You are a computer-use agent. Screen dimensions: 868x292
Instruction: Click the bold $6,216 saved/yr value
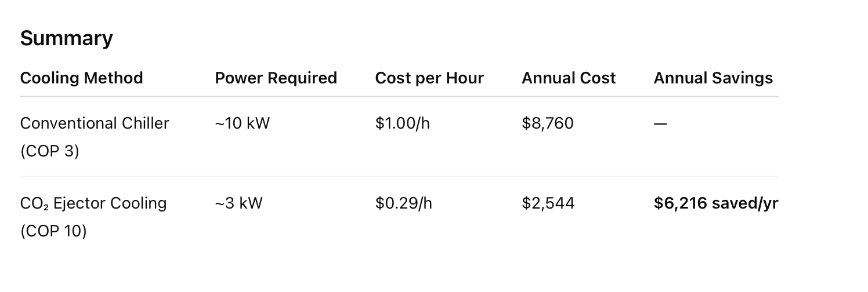pyautogui.click(x=715, y=203)
